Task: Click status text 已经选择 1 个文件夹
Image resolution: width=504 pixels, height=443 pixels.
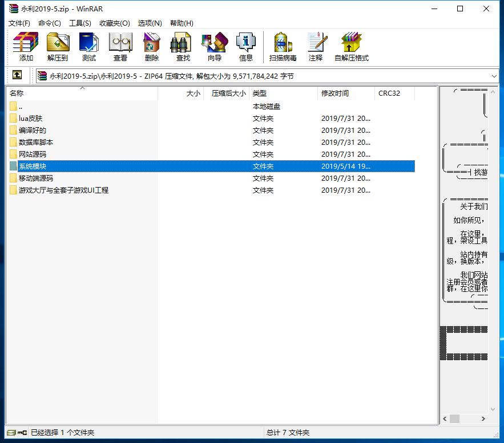Action: point(62,433)
